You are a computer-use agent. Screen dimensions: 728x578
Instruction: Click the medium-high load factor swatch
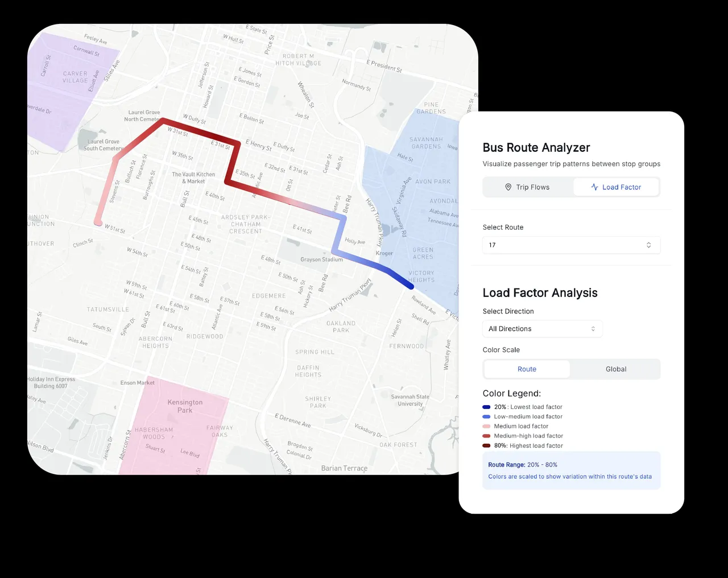pyautogui.click(x=486, y=436)
